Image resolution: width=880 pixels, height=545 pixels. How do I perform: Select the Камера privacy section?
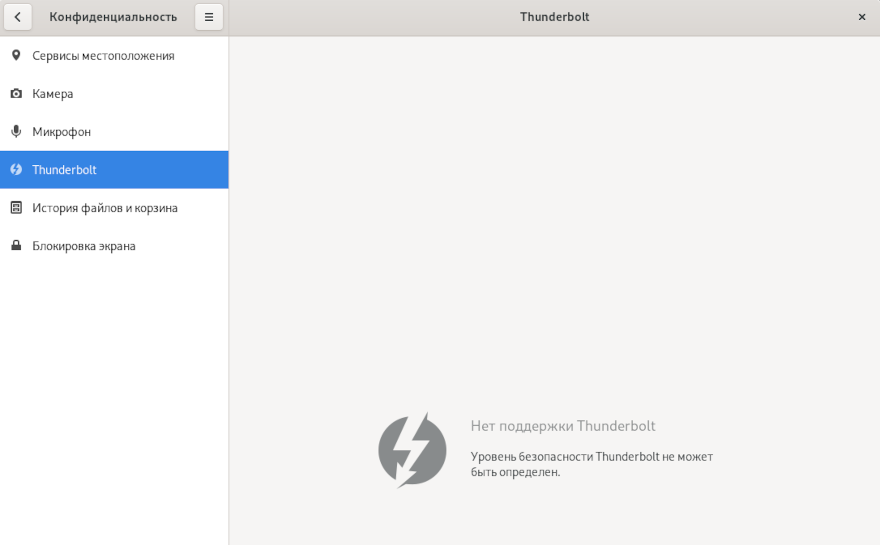pos(53,94)
